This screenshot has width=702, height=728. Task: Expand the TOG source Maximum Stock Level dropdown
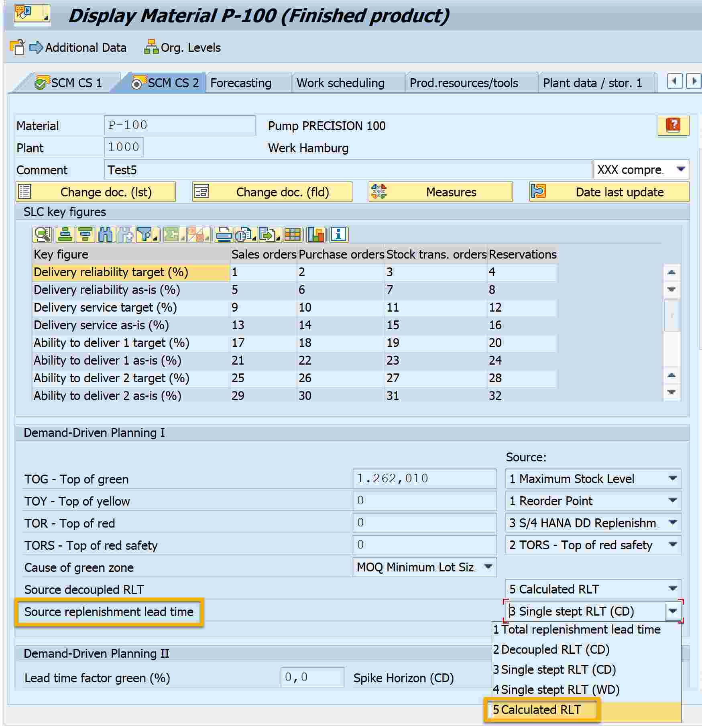(x=673, y=478)
